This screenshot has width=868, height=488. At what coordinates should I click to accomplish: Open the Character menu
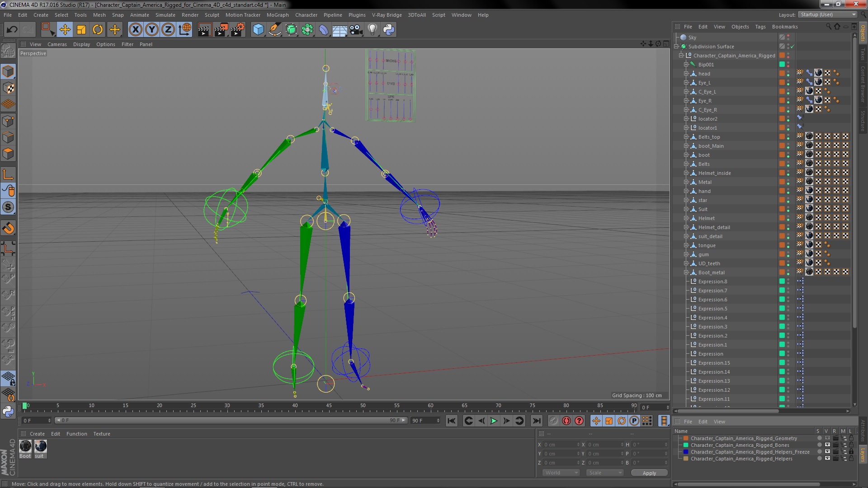pyautogui.click(x=306, y=15)
